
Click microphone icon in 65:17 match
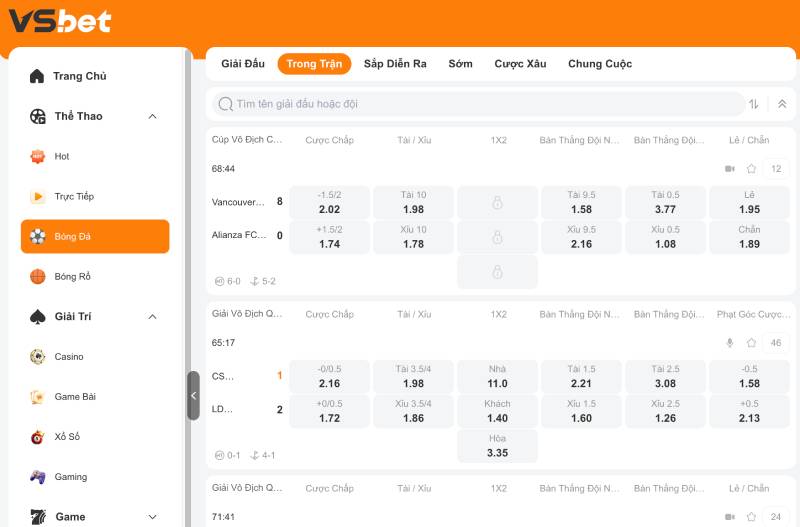(729, 343)
